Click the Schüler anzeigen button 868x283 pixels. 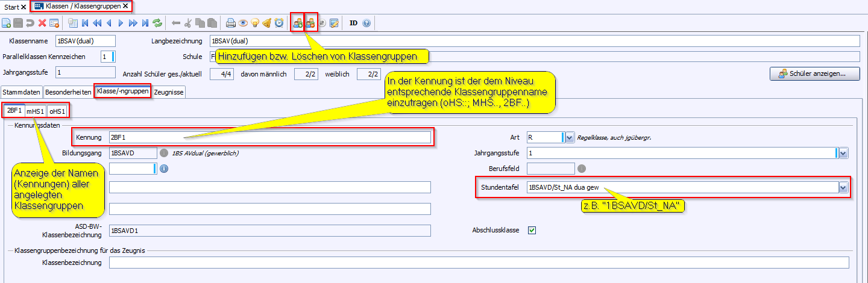[814, 74]
